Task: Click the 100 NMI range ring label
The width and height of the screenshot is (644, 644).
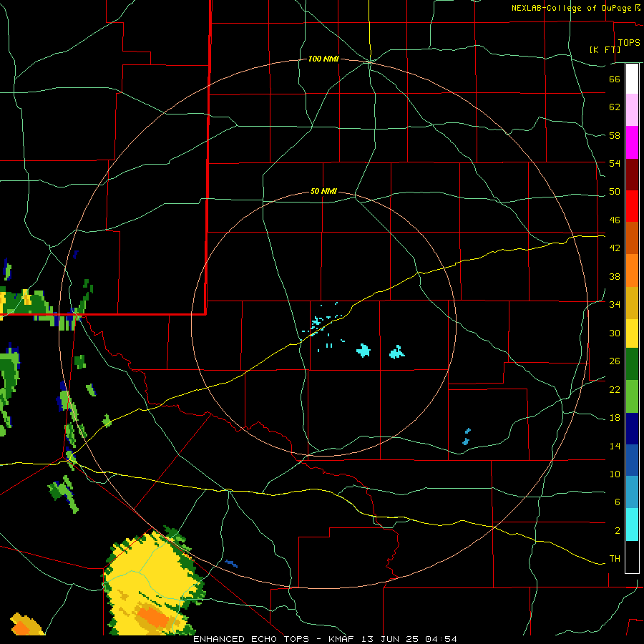Action: pyautogui.click(x=323, y=59)
